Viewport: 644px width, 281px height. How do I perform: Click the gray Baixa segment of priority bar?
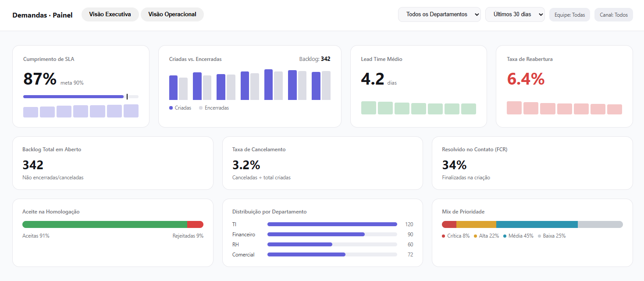pos(600,224)
